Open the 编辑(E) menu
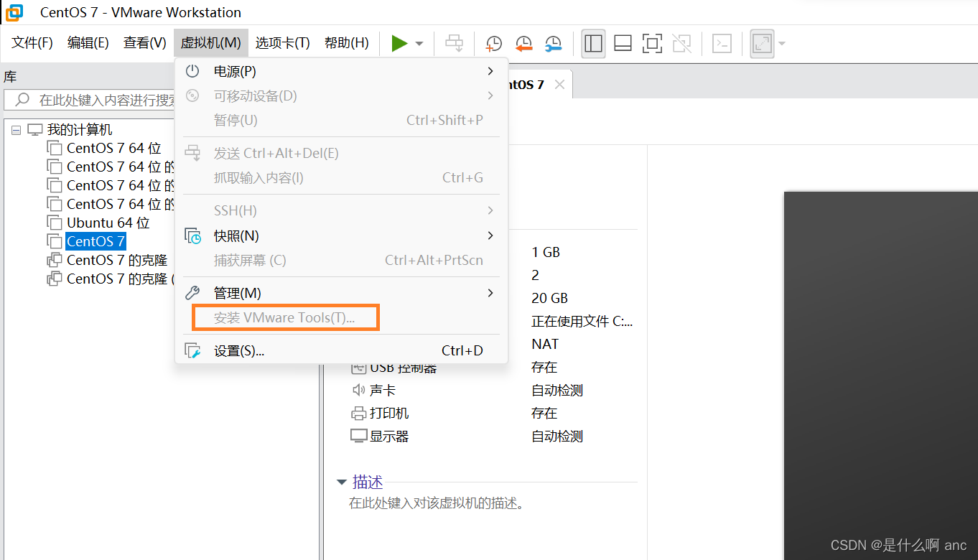The height and width of the screenshot is (560, 978). [88, 43]
